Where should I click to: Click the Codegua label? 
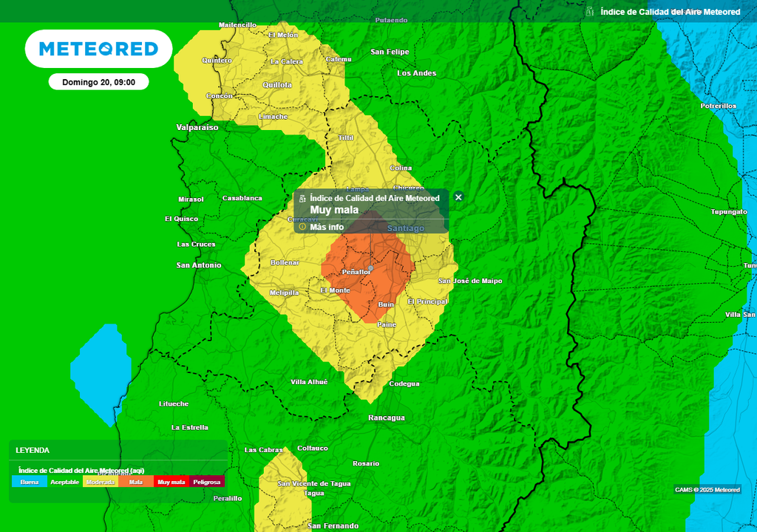pyautogui.click(x=404, y=383)
